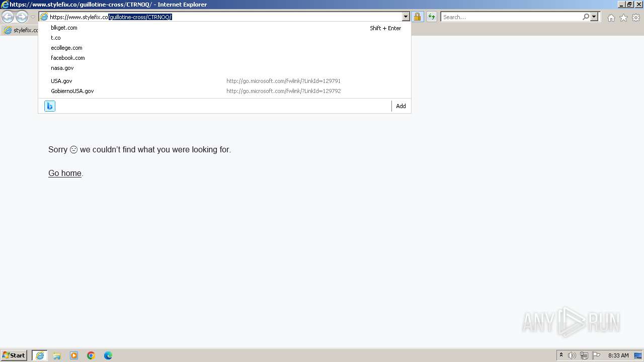Viewport: 644px width, 362px height.
Task: Open File Explorer from taskbar
Action: 57,355
